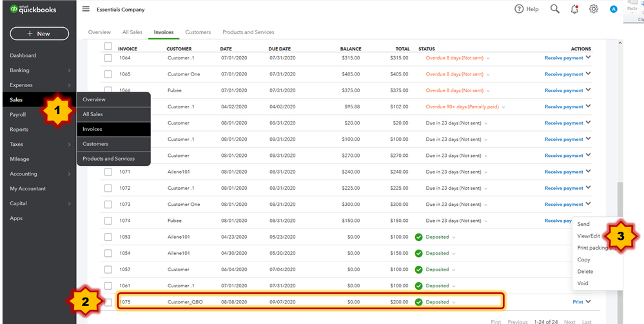Expand actions arrow beside Print for invoice 1075

(589, 301)
